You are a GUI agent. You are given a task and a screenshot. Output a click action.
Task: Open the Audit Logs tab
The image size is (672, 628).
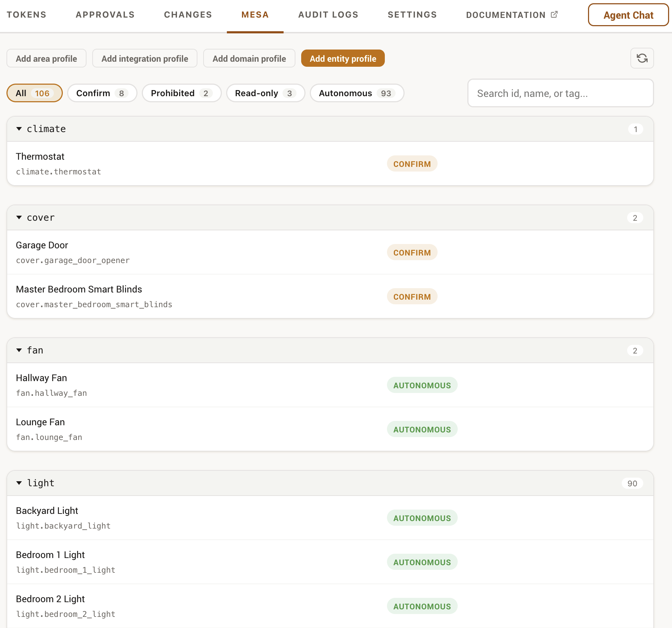pyautogui.click(x=328, y=15)
